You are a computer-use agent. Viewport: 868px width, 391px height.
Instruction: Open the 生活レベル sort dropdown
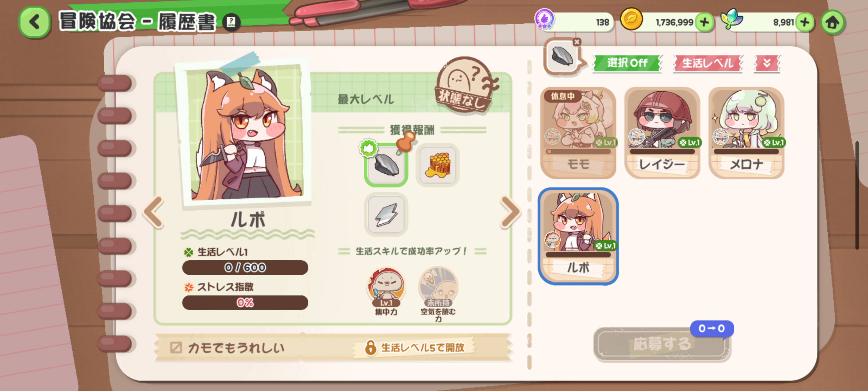tap(708, 63)
